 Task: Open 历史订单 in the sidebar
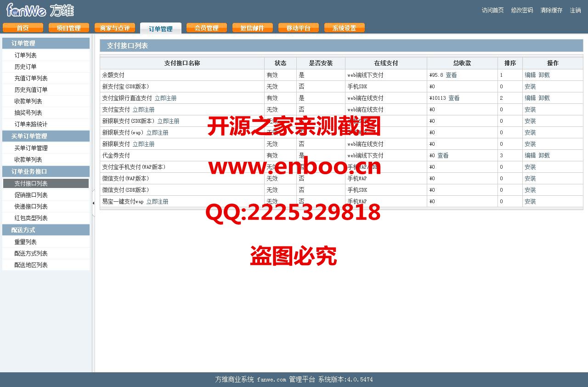pos(26,67)
